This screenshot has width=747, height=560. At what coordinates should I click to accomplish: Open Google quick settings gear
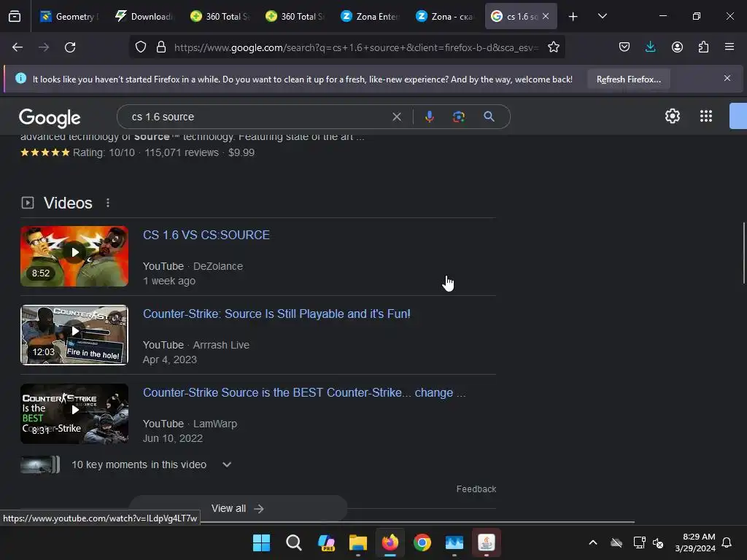pos(672,116)
